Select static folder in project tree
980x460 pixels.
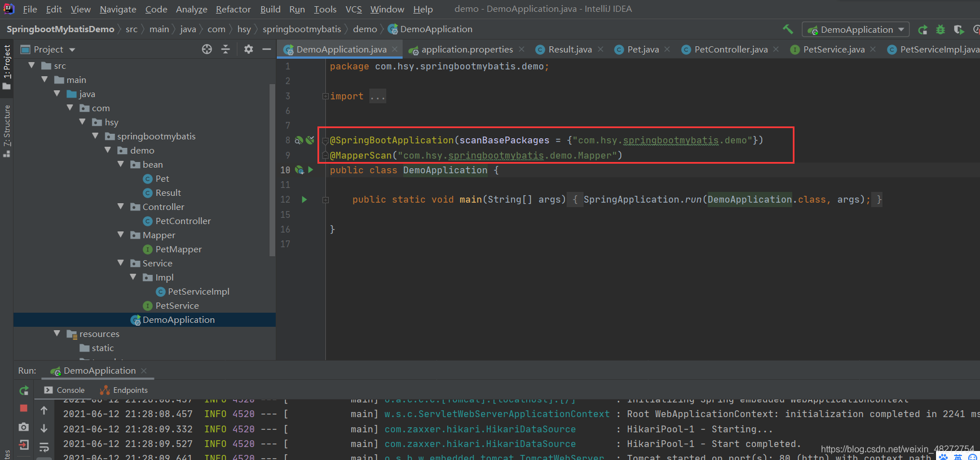pos(103,348)
